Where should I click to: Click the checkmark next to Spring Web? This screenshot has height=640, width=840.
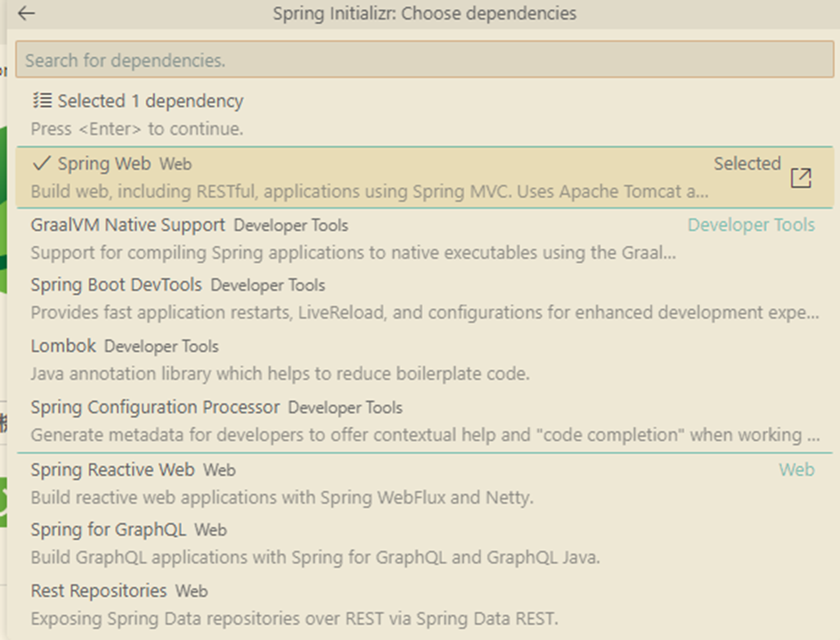click(40, 164)
